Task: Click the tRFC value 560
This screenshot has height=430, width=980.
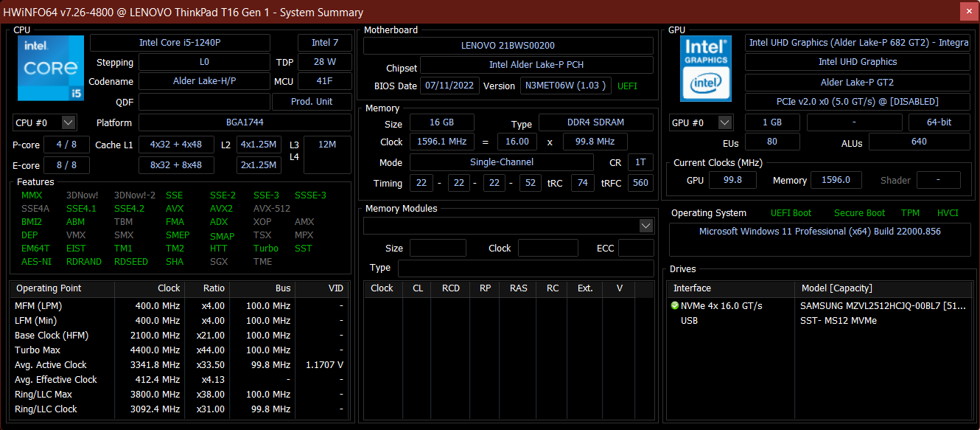Action: pyautogui.click(x=640, y=183)
